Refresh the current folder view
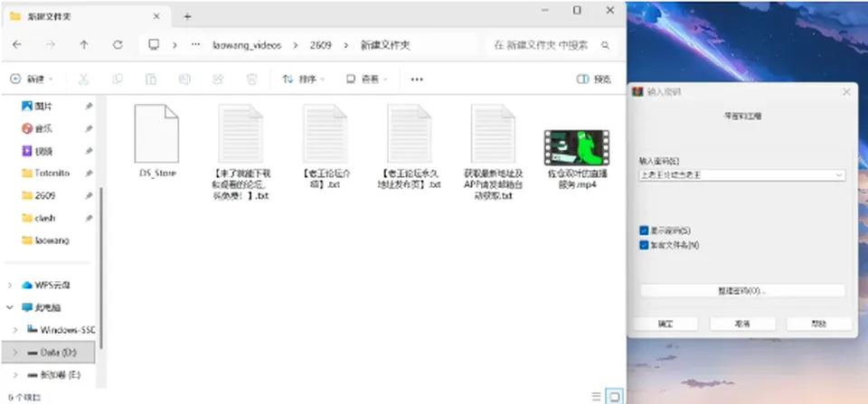Image resolution: width=868 pixels, height=404 pixels. tap(118, 45)
